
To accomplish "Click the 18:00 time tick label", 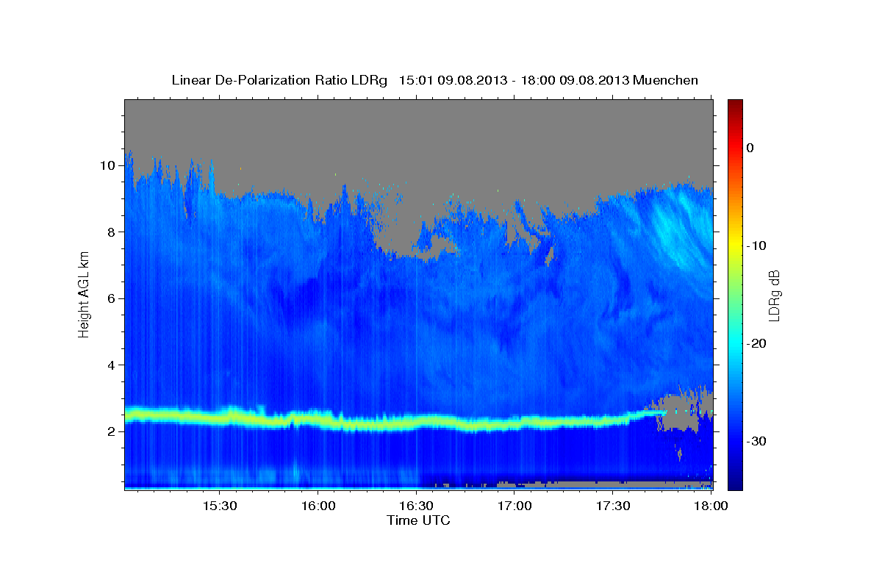I will tap(711, 506).
